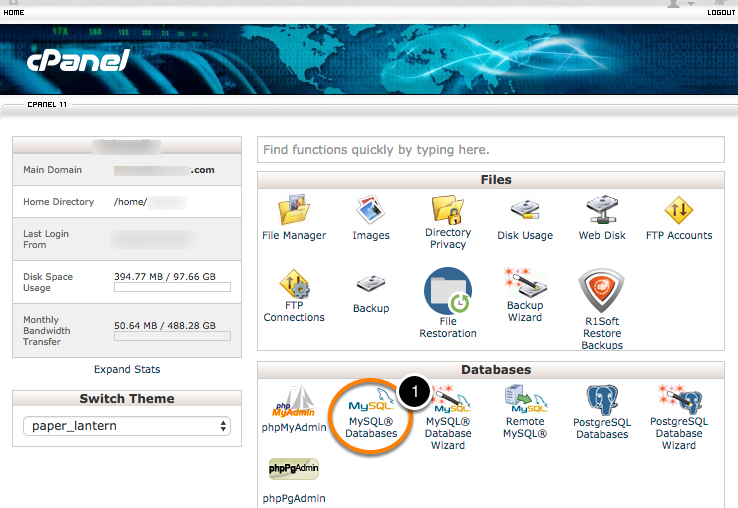Image resolution: width=738 pixels, height=508 pixels.
Task: Open the Disk Usage icon
Action: click(525, 210)
